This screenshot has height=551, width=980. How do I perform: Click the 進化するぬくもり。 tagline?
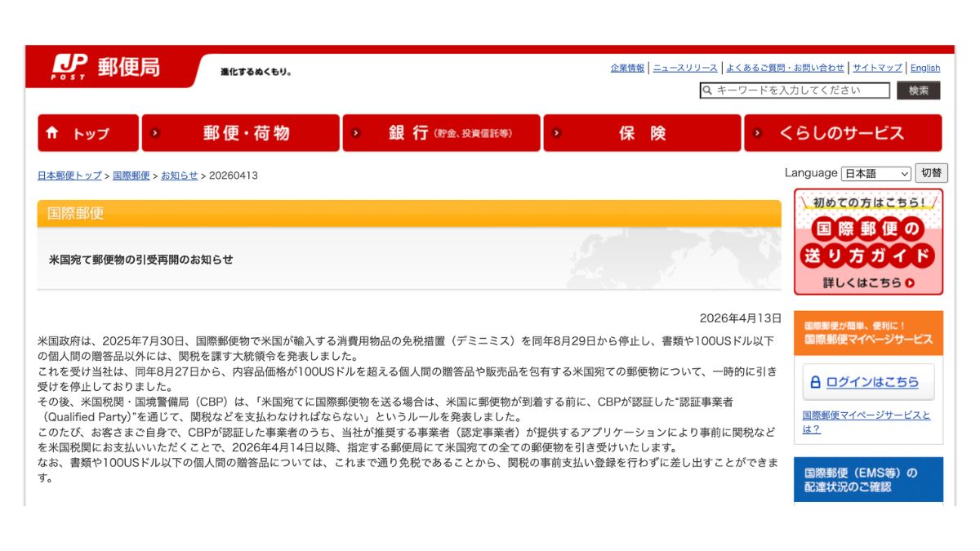point(256,72)
